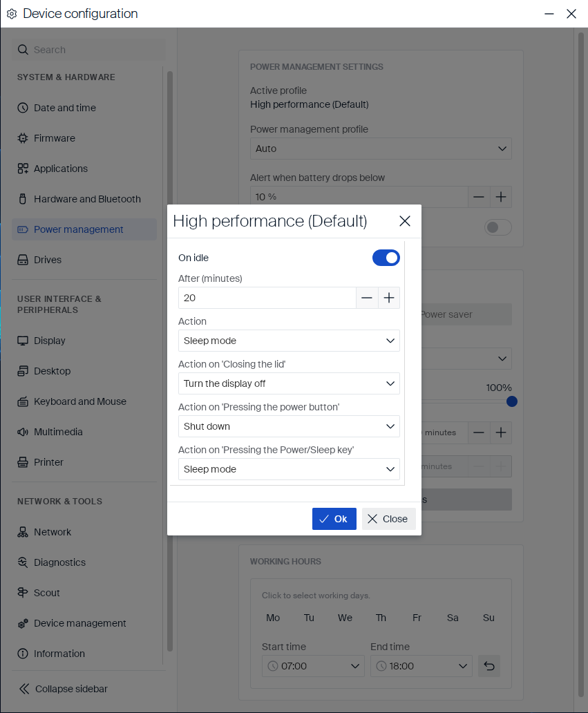Click Collapse sidebar
This screenshot has height=713, width=588.
(x=64, y=689)
